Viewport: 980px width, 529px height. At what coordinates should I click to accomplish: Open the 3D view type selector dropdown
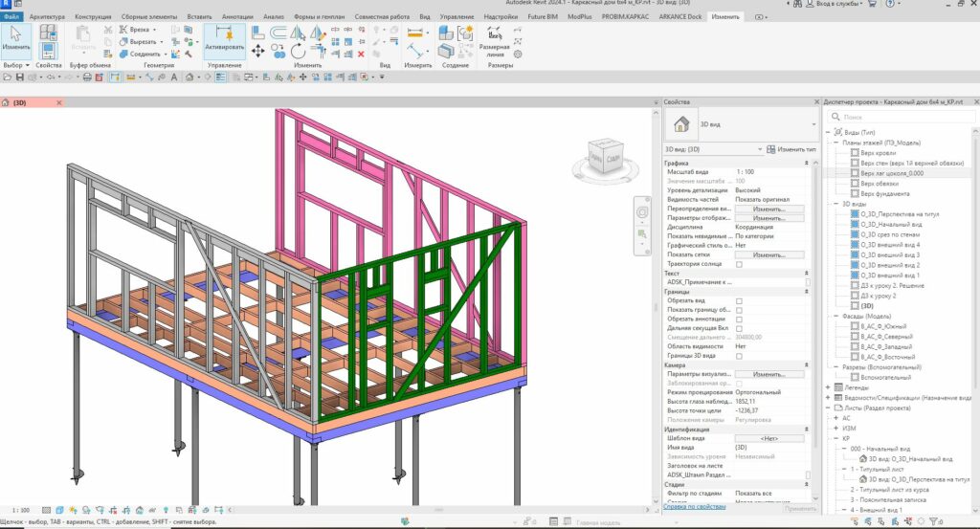pos(759,149)
